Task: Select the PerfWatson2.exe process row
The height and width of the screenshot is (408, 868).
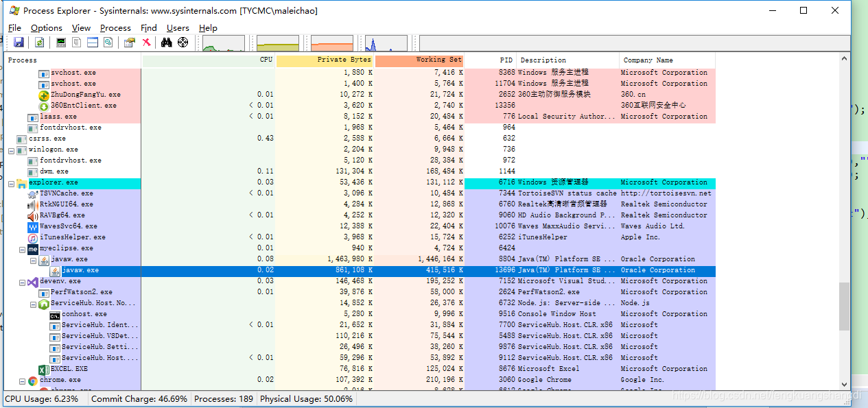Action: (360, 292)
